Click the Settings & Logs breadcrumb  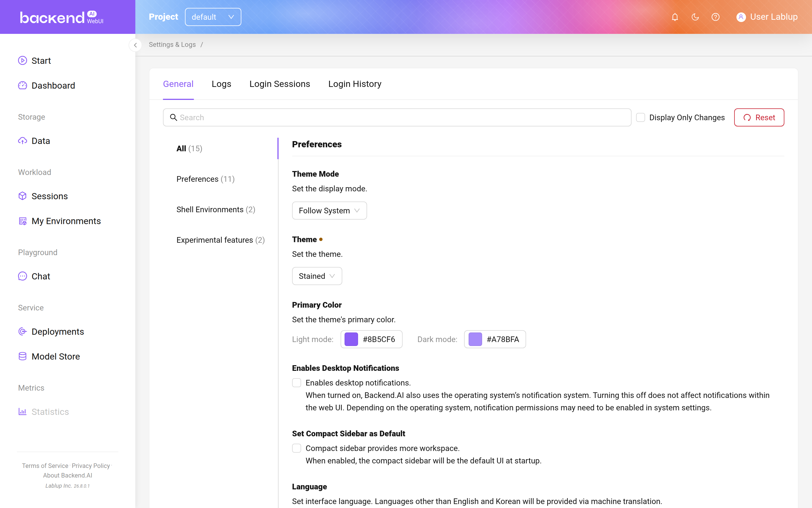pyautogui.click(x=172, y=45)
